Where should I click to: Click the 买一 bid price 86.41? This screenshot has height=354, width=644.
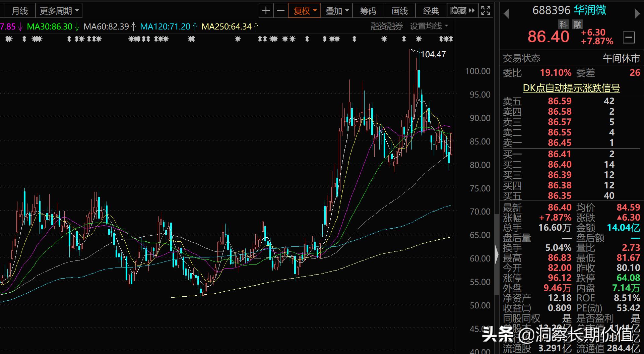560,154
